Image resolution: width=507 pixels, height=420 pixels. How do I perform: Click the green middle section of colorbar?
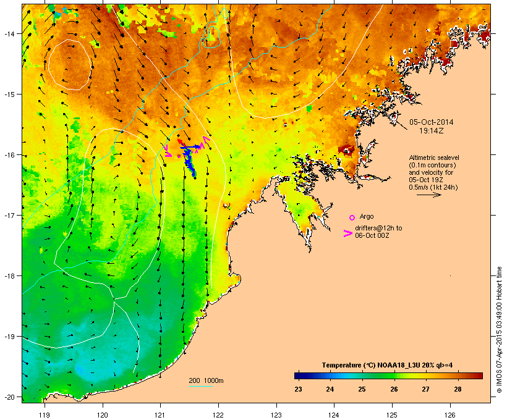tap(381, 376)
